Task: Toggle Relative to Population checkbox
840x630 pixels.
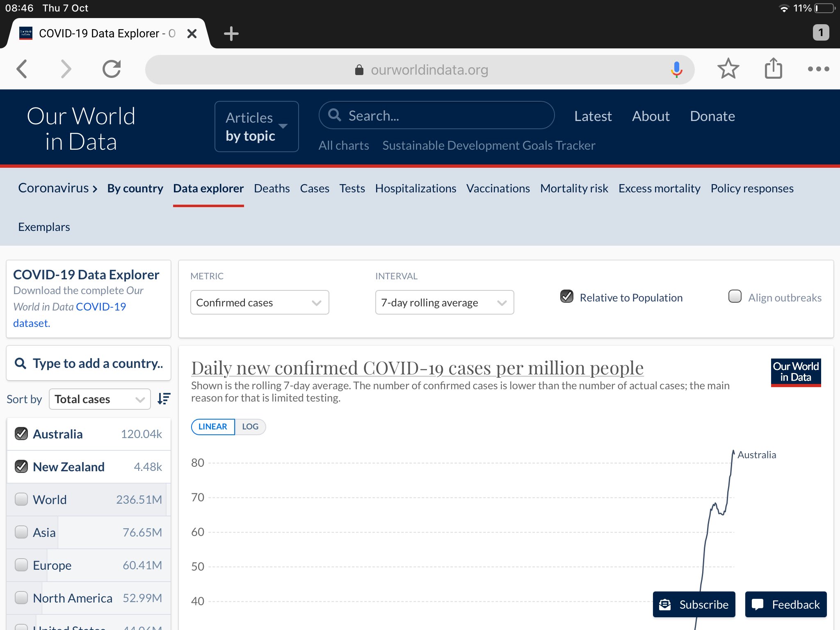Action: pyautogui.click(x=567, y=296)
